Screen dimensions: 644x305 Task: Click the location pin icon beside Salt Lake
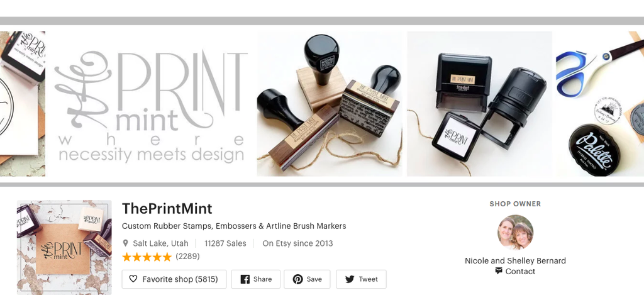click(125, 243)
